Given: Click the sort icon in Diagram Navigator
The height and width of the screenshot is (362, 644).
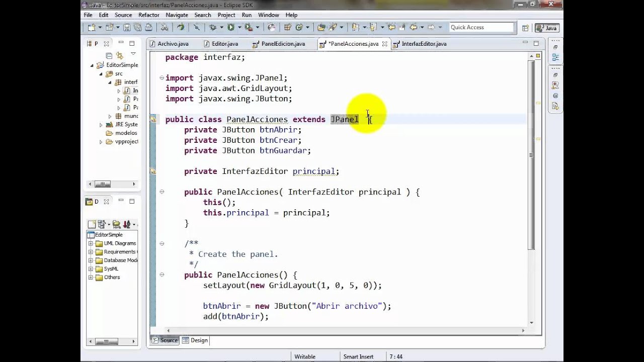Looking at the screenshot, I should (x=127, y=224).
